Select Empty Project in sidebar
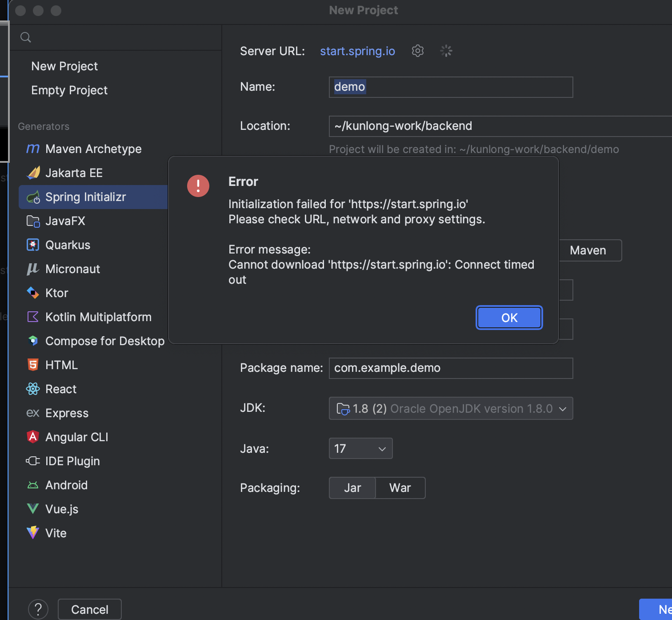This screenshot has height=620, width=672. [69, 90]
